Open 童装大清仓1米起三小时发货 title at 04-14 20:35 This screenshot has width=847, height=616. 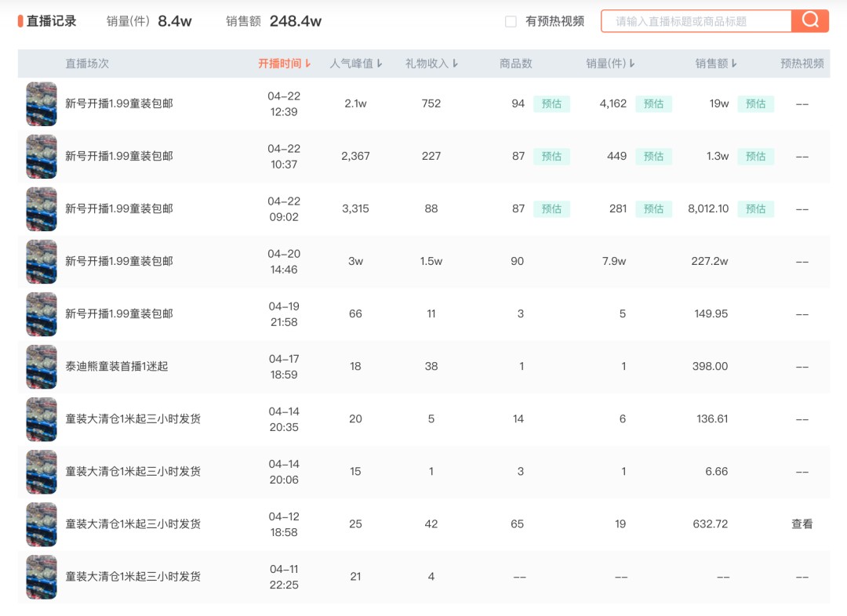[x=133, y=419]
